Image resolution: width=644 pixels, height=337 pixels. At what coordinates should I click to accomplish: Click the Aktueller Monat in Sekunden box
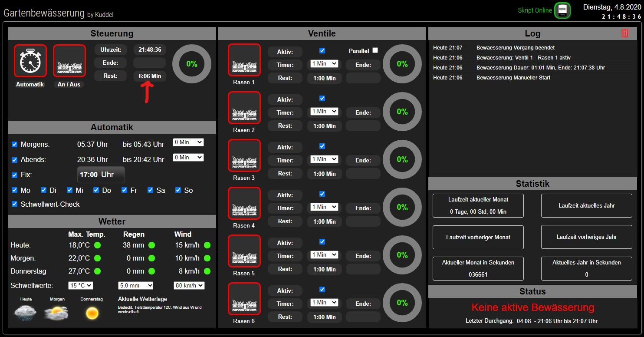(478, 268)
